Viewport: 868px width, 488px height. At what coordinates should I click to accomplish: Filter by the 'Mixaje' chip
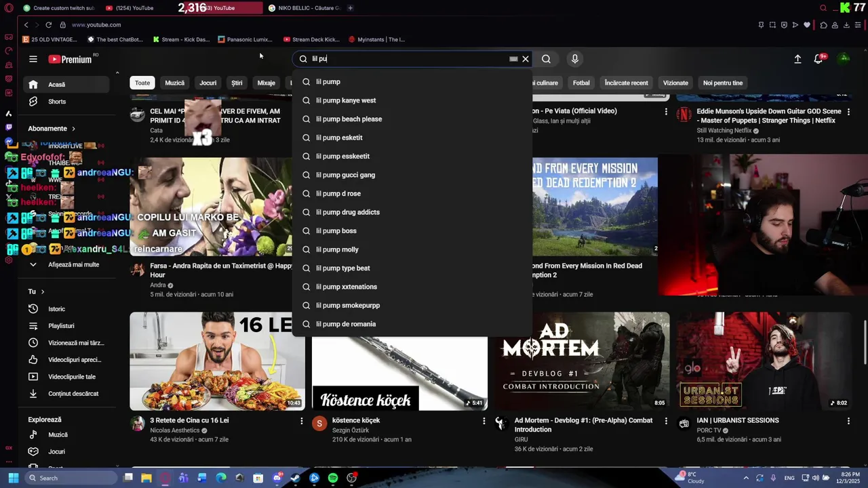pyautogui.click(x=267, y=83)
